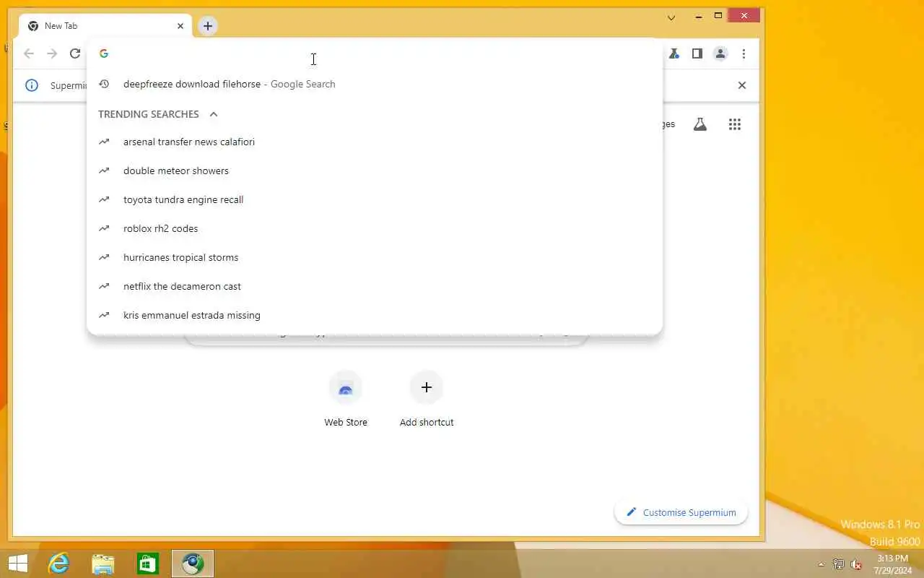Image resolution: width=924 pixels, height=578 pixels.
Task: Open the Web Store shortcut
Action: pyautogui.click(x=346, y=400)
